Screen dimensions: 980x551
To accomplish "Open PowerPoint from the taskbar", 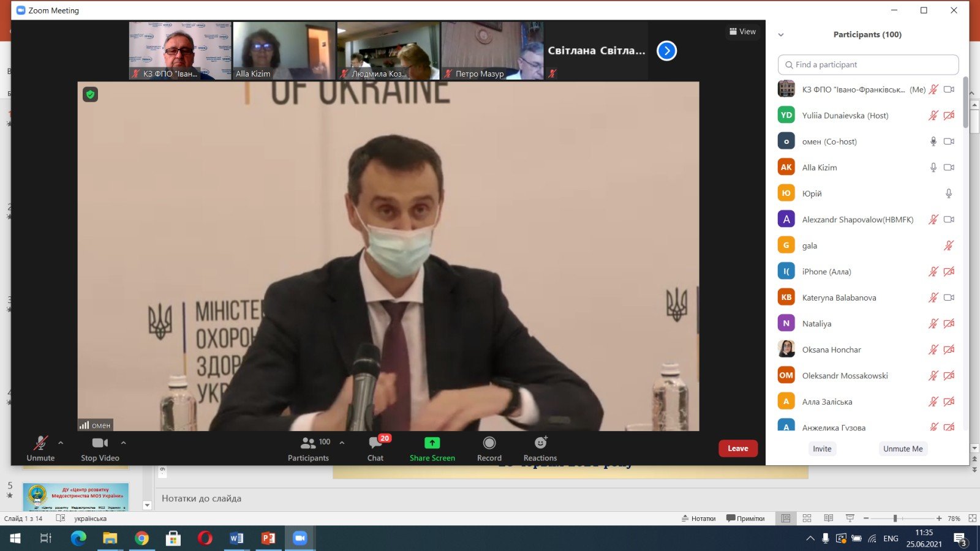I will tap(268, 538).
